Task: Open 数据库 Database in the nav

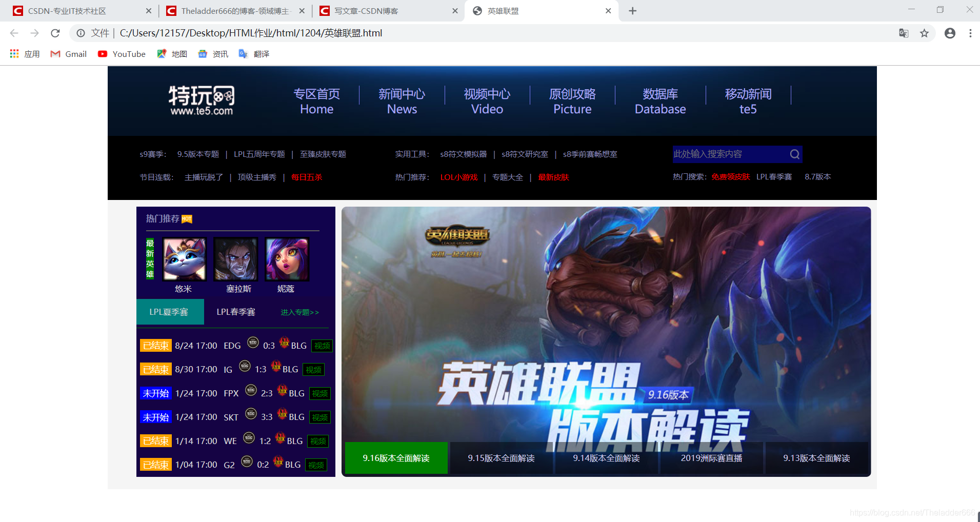Action: click(661, 101)
